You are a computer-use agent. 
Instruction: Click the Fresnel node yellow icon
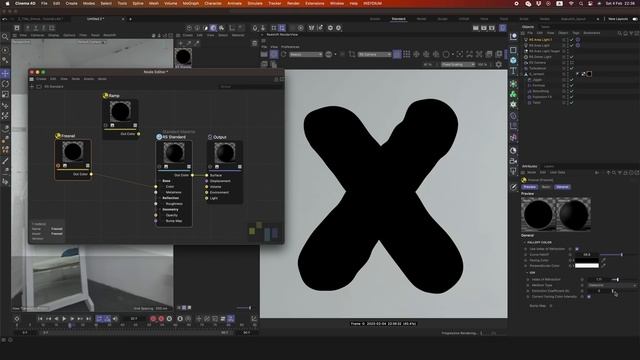pyautogui.click(x=58, y=136)
